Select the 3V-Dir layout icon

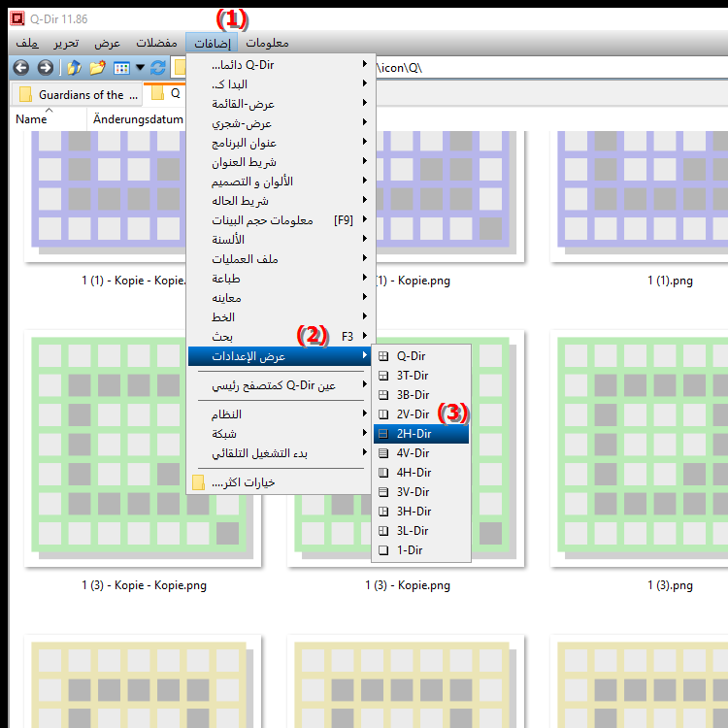tap(383, 492)
